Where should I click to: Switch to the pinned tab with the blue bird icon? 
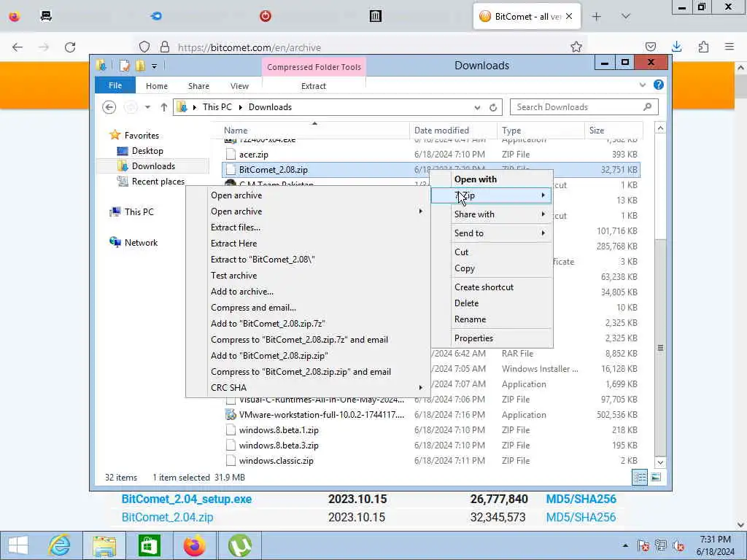point(156,16)
